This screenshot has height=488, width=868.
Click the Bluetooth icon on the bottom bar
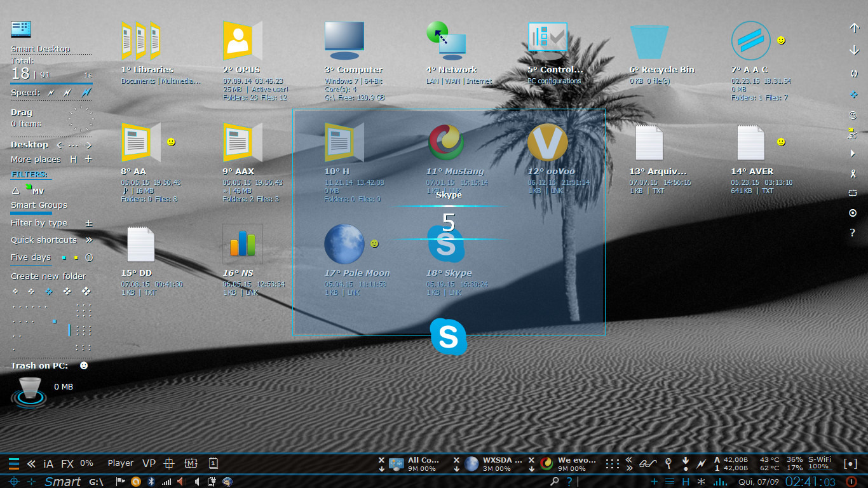(x=151, y=481)
